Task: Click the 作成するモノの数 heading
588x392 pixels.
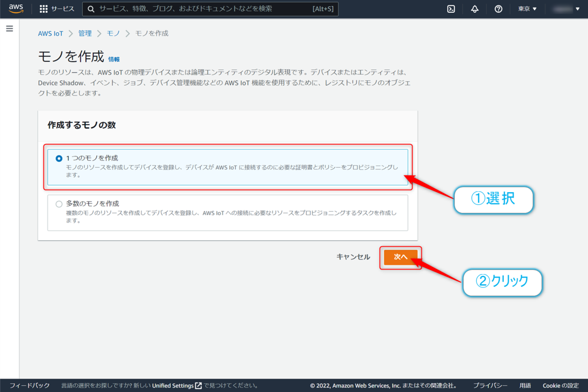Action: pyautogui.click(x=81, y=125)
